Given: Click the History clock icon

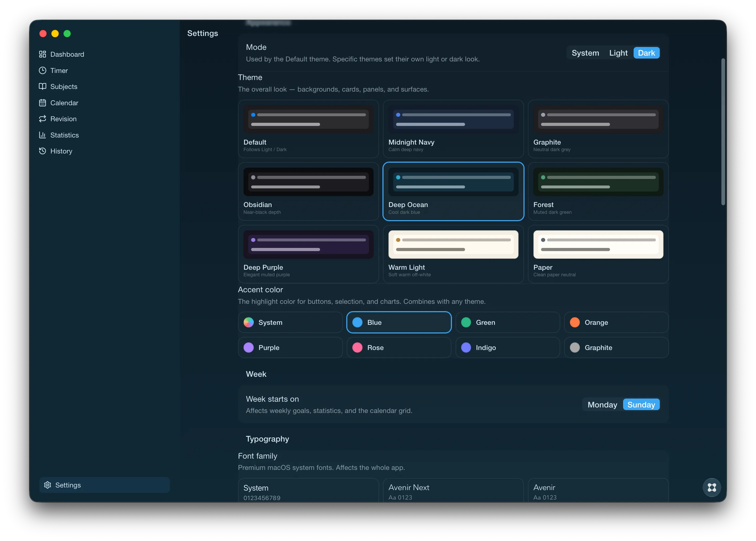Looking at the screenshot, I should [42, 151].
